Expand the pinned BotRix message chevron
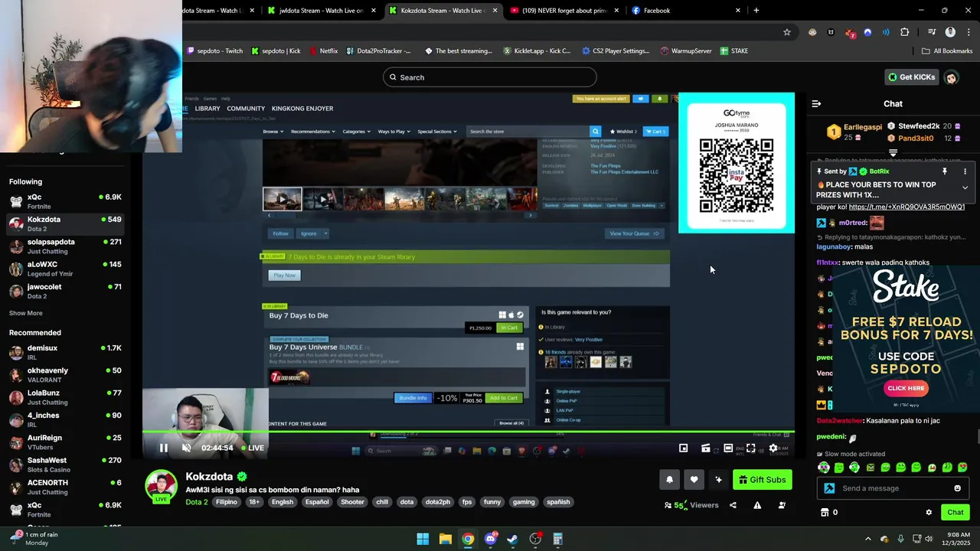The width and height of the screenshot is (980, 551). click(965, 187)
